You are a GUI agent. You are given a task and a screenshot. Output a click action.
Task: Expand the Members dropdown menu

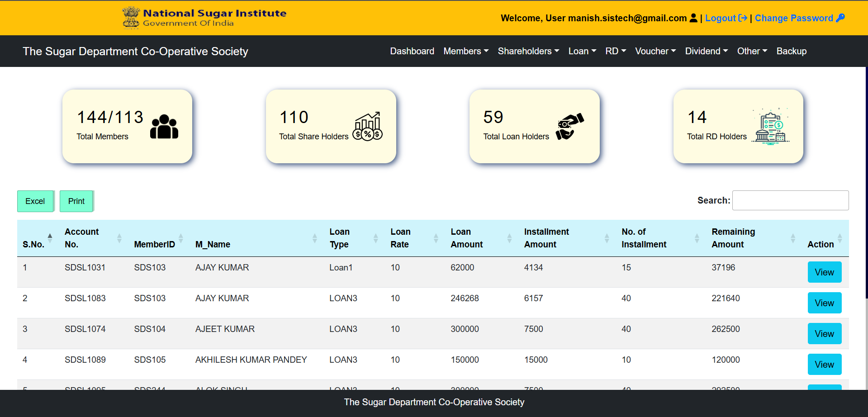466,51
